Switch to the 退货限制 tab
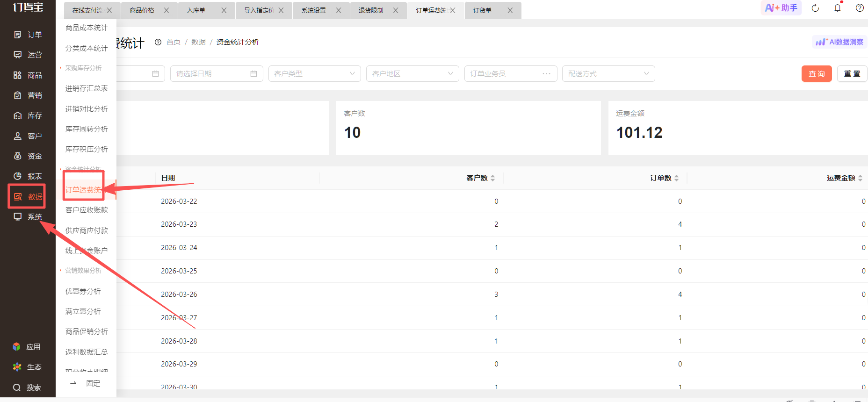Screen dimensions: 868x402 click(370, 10)
